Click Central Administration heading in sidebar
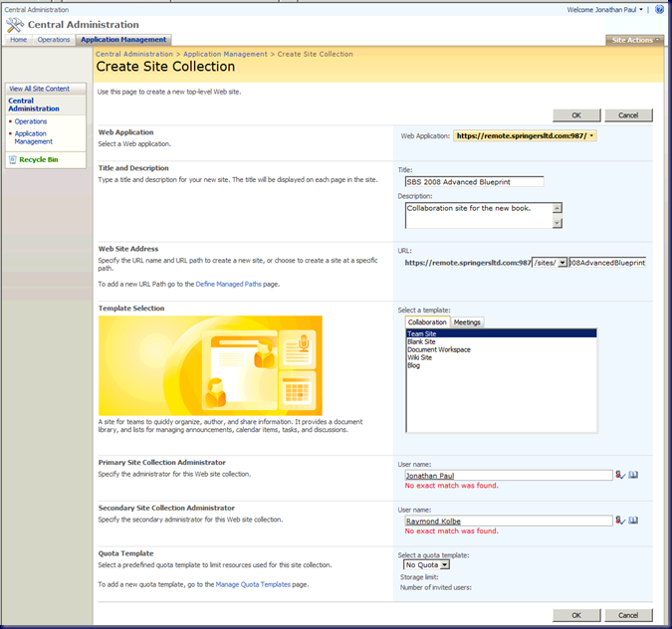Viewport: 672px width, 629px height. [34, 105]
